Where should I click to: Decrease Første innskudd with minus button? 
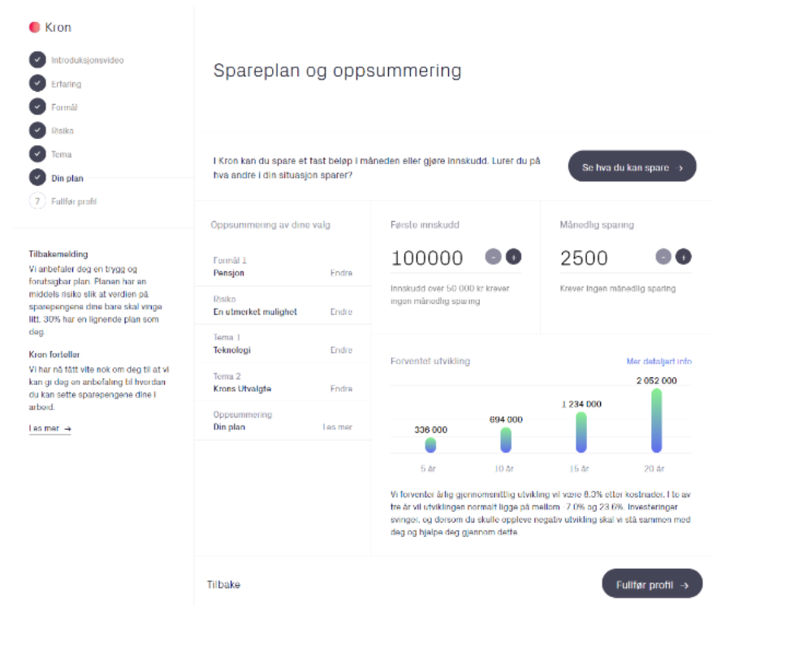(x=493, y=257)
